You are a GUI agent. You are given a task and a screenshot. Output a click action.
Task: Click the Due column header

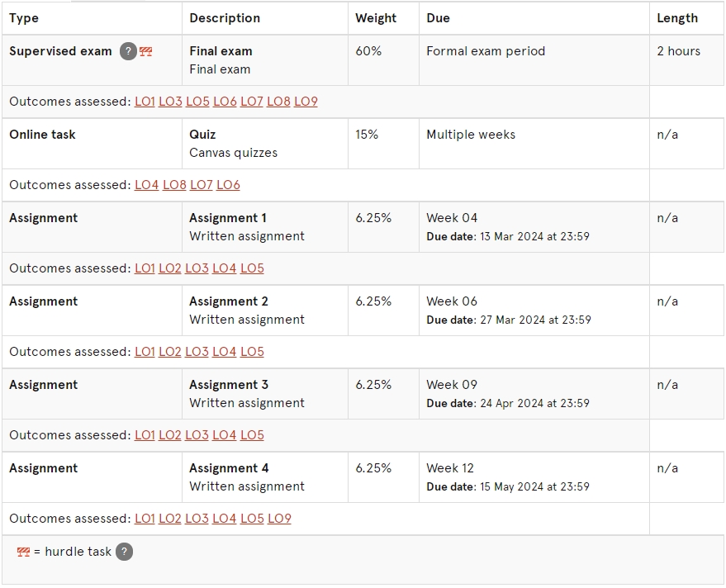point(438,18)
